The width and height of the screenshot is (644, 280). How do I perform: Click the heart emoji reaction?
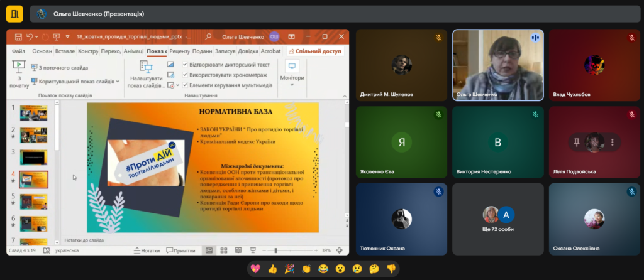click(255, 268)
